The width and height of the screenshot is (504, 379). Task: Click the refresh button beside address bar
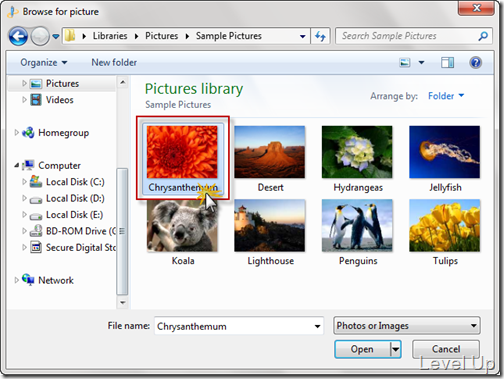[x=320, y=36]
